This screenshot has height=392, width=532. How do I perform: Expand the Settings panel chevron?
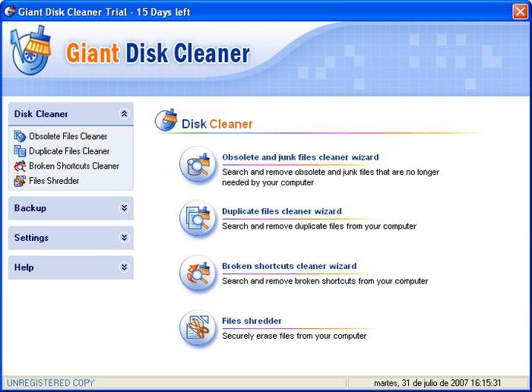click(x=124, y=237)
